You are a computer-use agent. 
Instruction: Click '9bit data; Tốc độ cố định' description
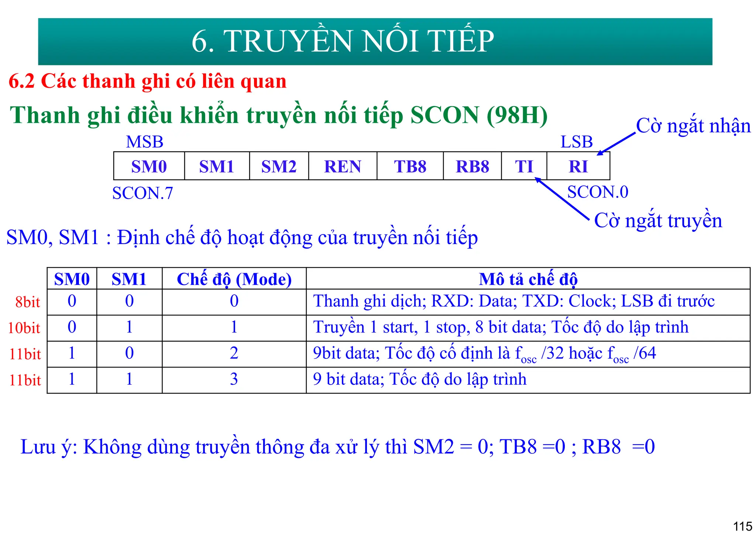[485, 354]
